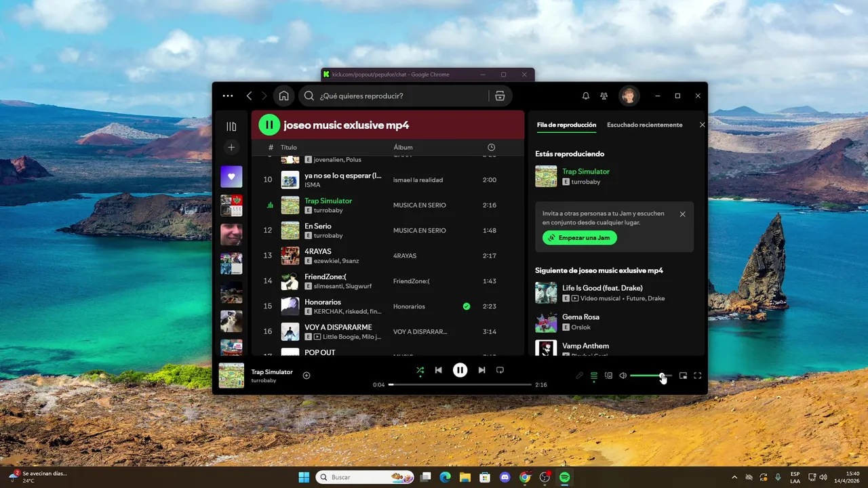Open the notifications bell

(x=586, y=96)
